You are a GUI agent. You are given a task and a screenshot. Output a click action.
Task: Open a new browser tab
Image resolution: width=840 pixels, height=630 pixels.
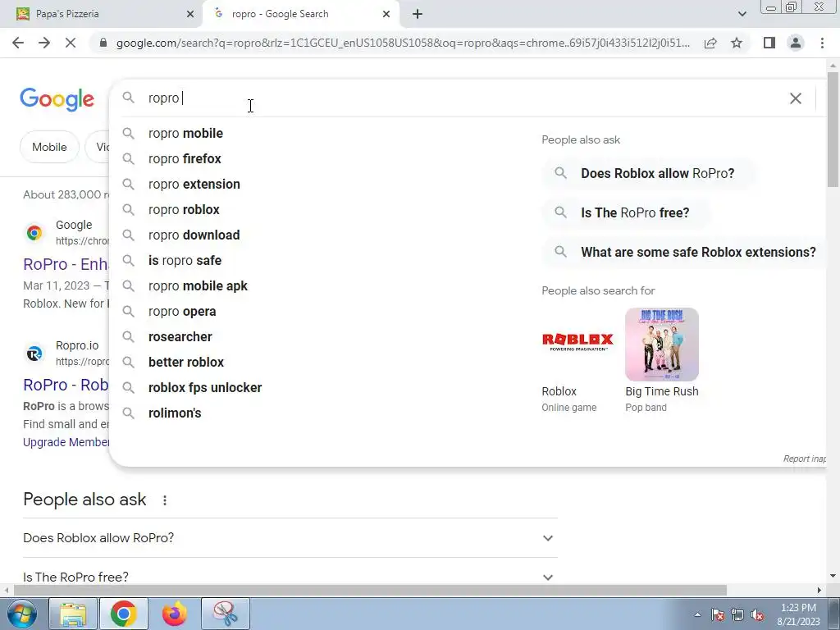(418, 14)
